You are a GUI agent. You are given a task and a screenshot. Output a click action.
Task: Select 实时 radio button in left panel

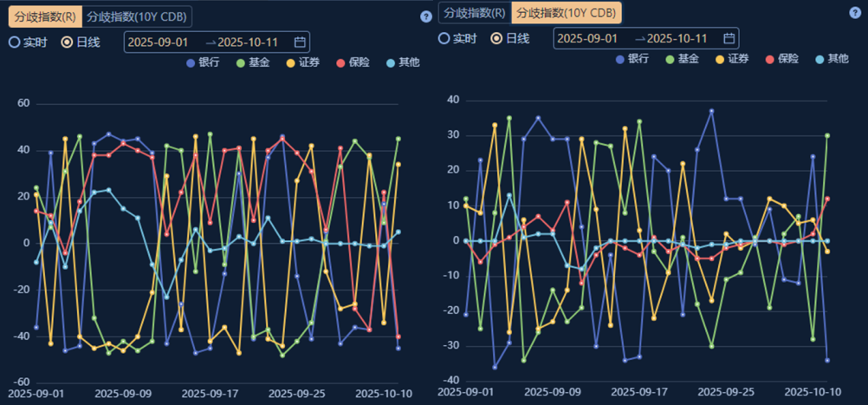pyautogui.click(x=15, y=42)
